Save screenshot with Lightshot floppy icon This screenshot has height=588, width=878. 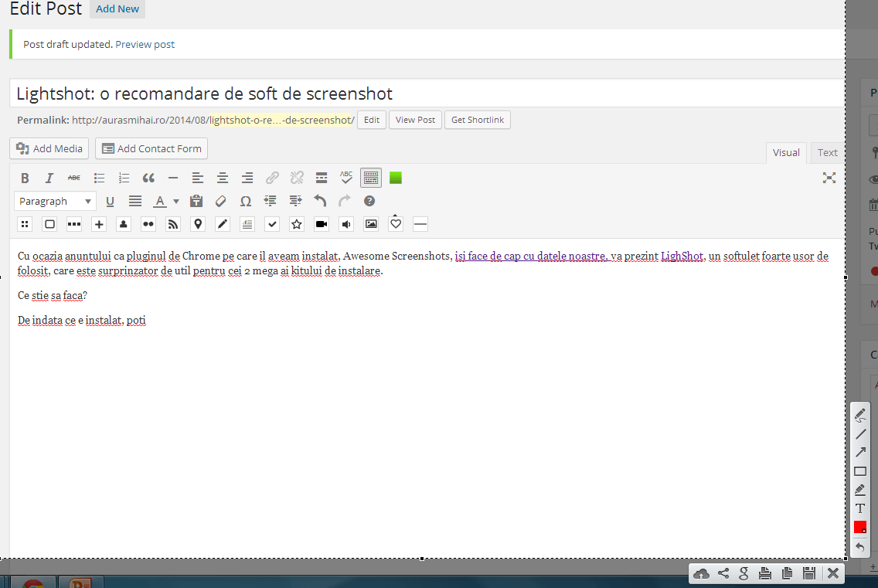808,573
